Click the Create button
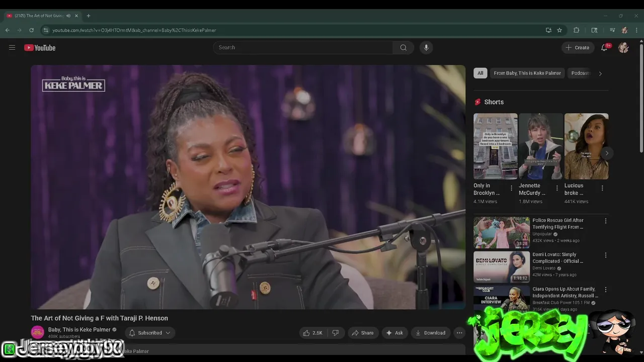 pos(577,47)
